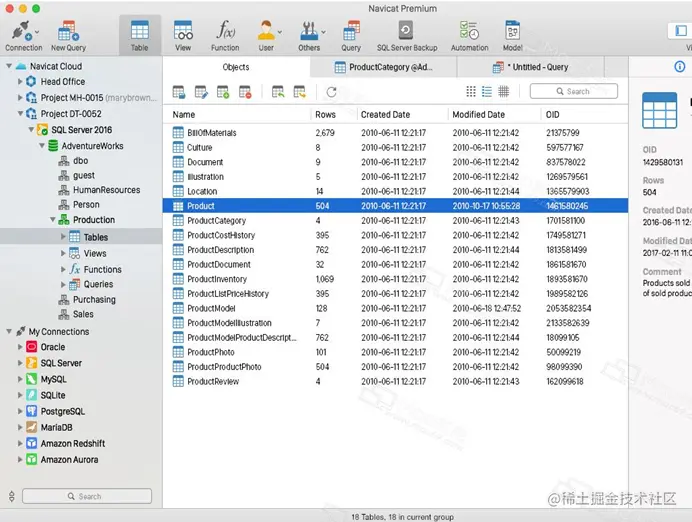The height and width of the screenshot is (522, 692).
Task: Click the New Table icon with green plus
Action: [x=223, y=92]
